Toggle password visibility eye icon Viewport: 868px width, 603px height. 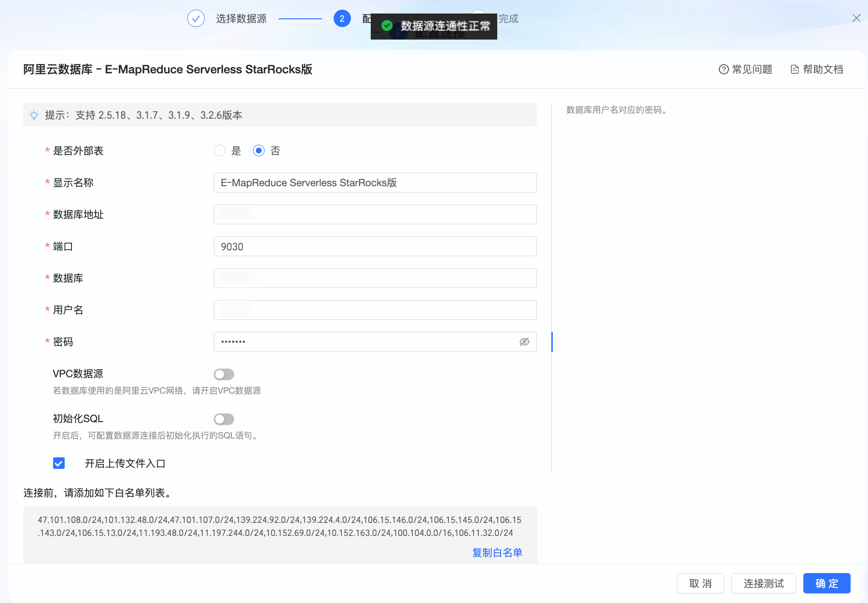click(524, 342)
